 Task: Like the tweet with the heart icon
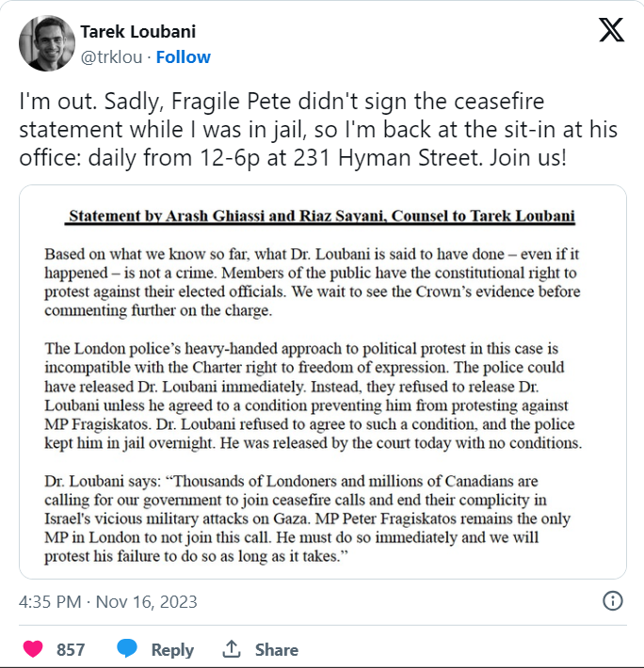(x=33, y=649)
